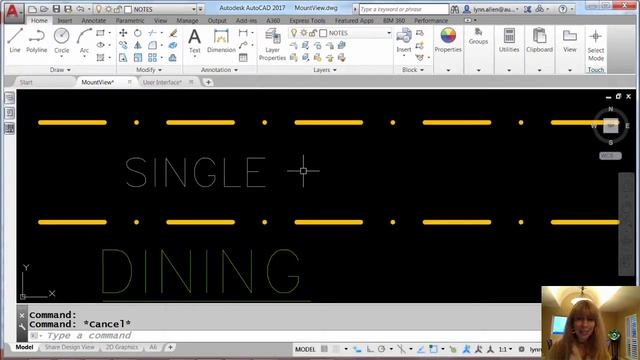Add new layout with plus button
Viewport: 640px width, 360px height.
tap(170, 347)
